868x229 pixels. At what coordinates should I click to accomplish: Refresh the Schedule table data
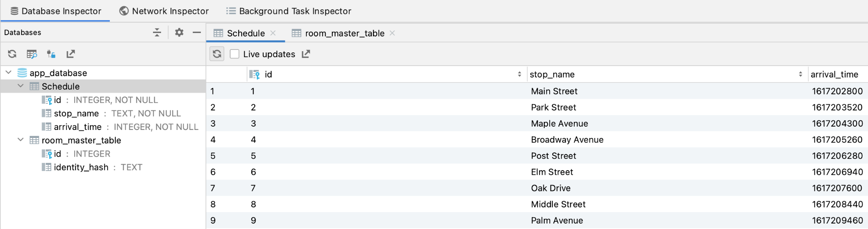[x=217, y=54]
